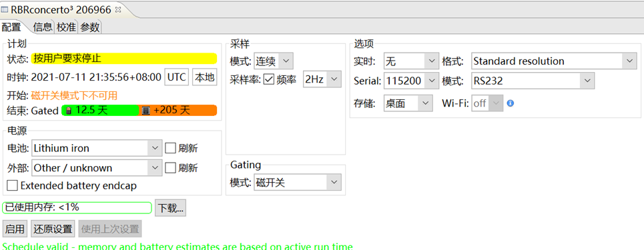Toggle the 频率 sampling rate checkbox
The width and height of the screenshot is (644, 250).
point(268,79)
